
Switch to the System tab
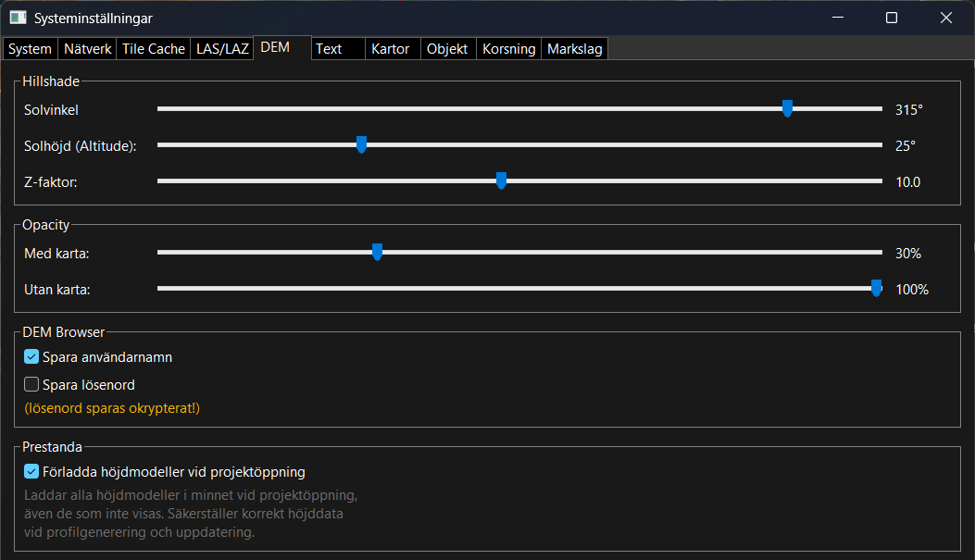pyautogui.click(x=30, y=48)
